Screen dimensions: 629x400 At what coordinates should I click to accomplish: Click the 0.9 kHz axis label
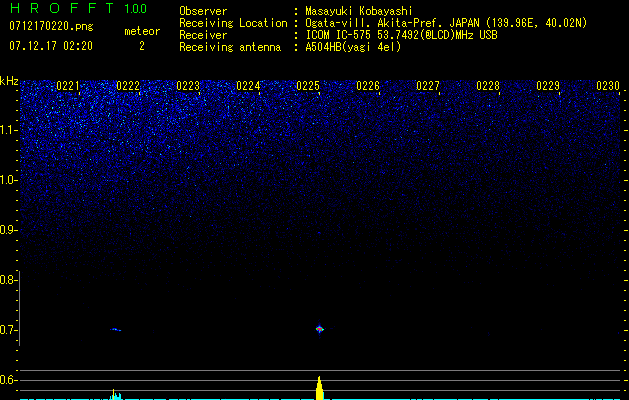coord(8,230)
